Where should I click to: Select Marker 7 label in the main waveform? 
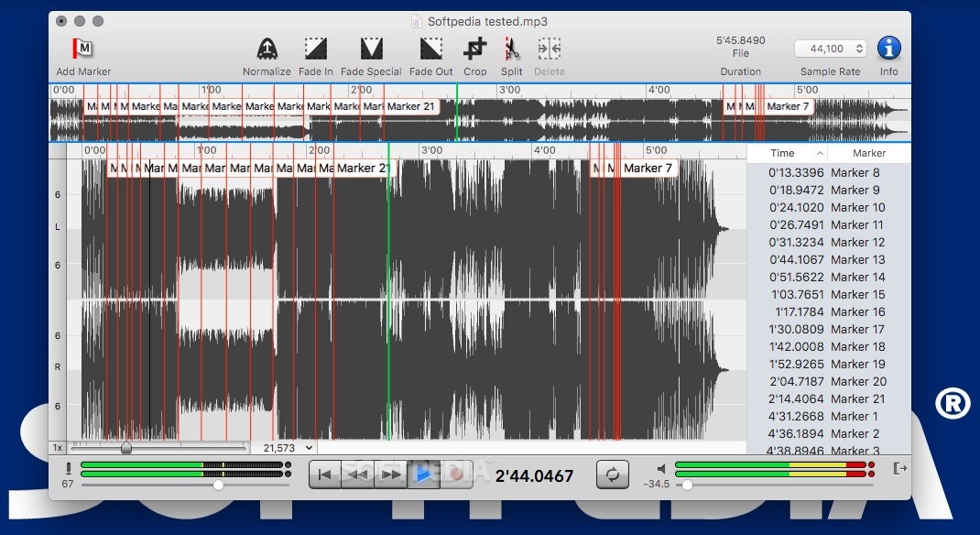point(648,169)
